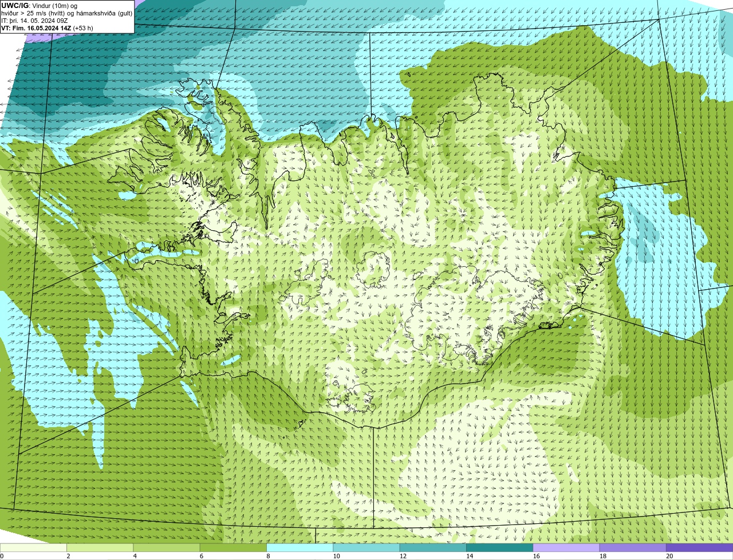The height and width of the screenshot is (560, 733).
Task: Click the '6' label on the wind scale
Action: click(x=202, y=556)
